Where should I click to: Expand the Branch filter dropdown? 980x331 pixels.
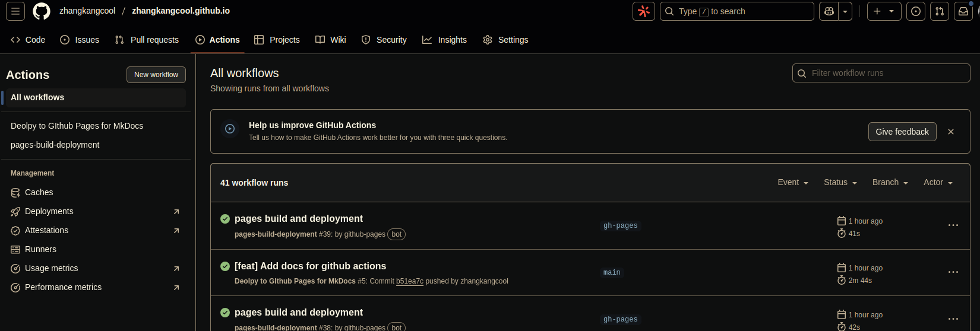click(x=890, y=182)
